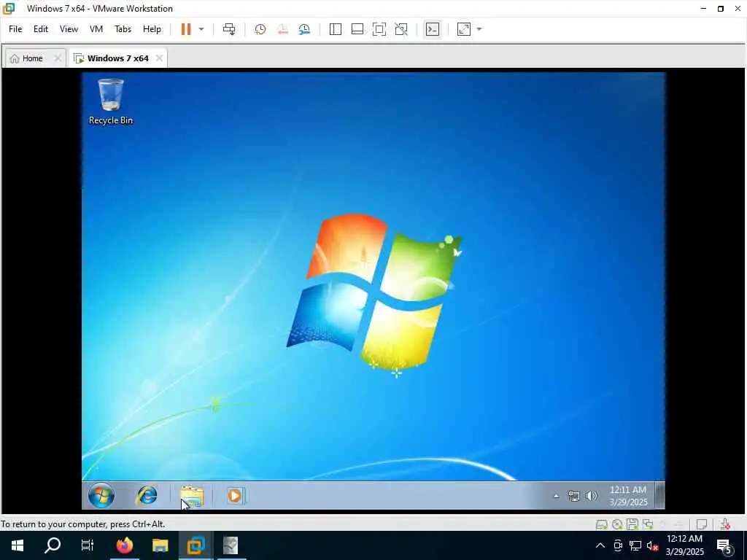
Task: Click the guest network tray icon
Action: [x=574, y=496]
